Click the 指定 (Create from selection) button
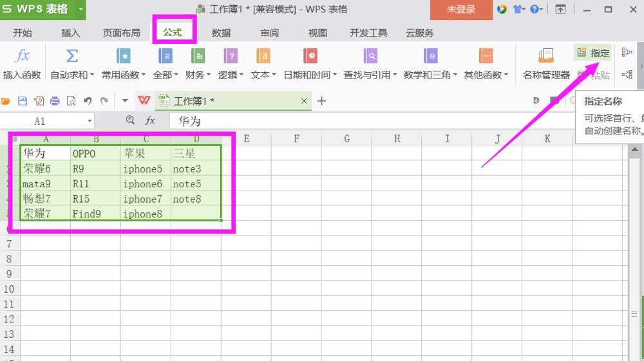This screenshot has width=644, height=361. point(593,53)
